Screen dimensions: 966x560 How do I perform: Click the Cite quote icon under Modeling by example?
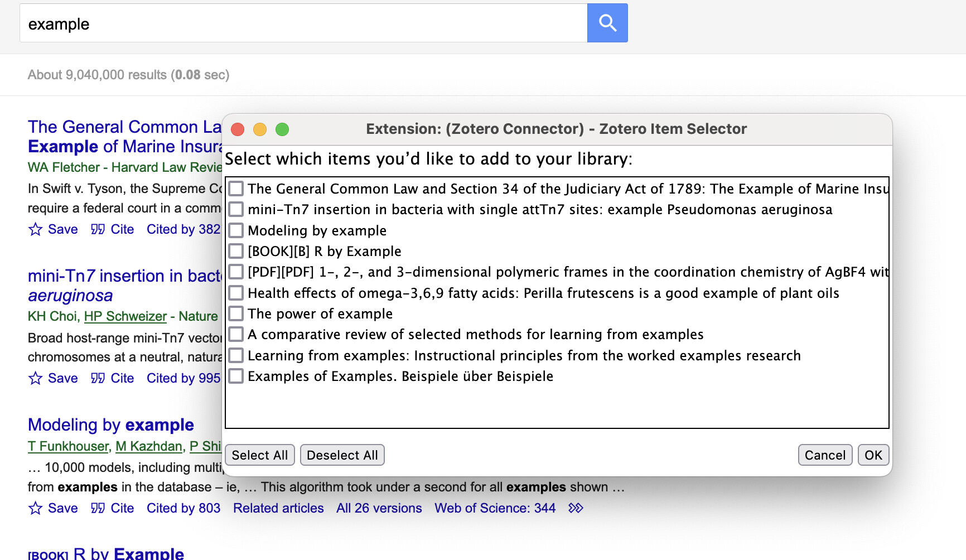pyautogui.click(x=98, y=508)
